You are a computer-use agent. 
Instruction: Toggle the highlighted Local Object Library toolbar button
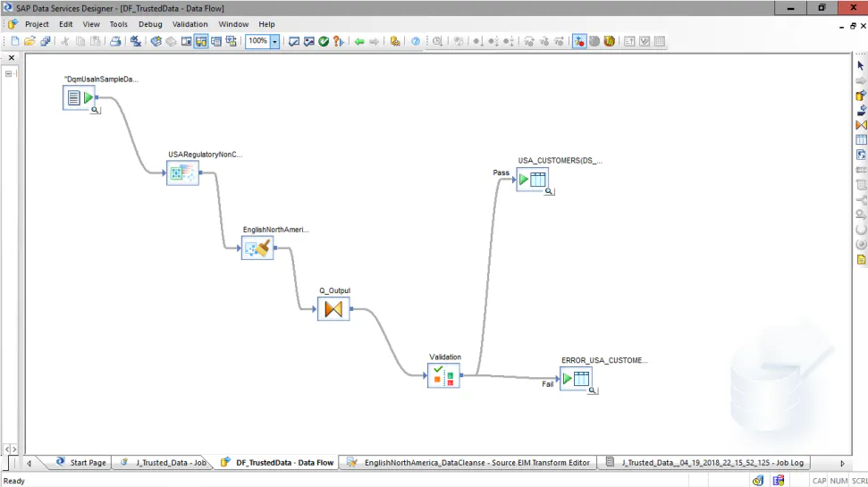point(201,41)
